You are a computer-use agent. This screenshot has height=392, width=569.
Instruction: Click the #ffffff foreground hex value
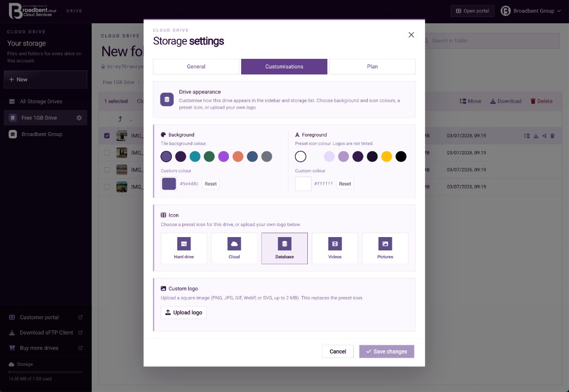tap(323, 184)
